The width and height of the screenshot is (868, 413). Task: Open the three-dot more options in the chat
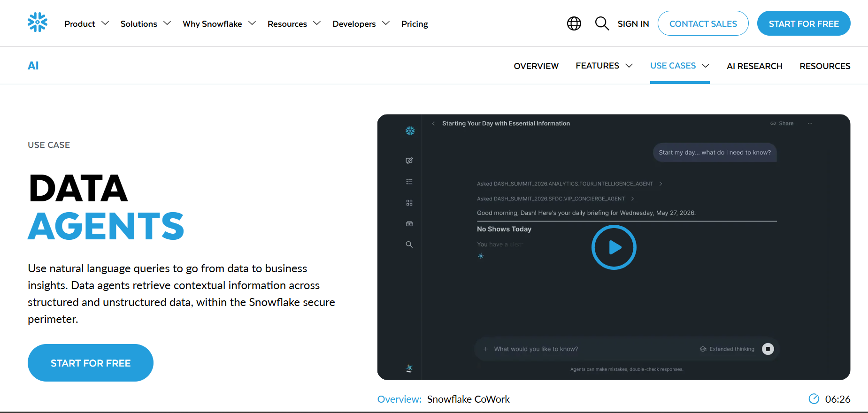[810, 123]
